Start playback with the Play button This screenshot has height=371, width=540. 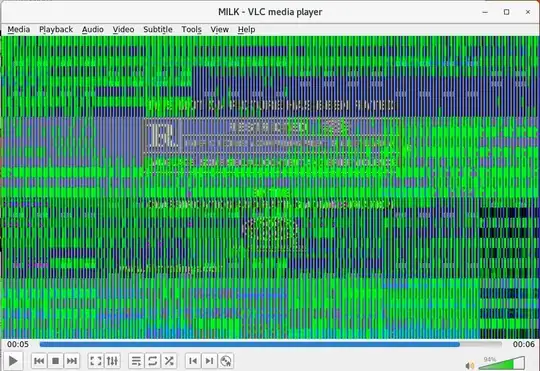tap(13, 361)
